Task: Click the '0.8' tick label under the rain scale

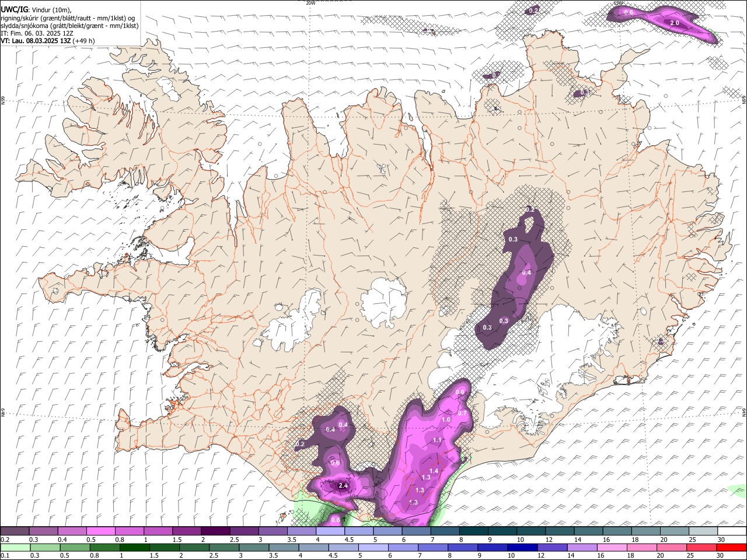Action: (x=94, y=555)
